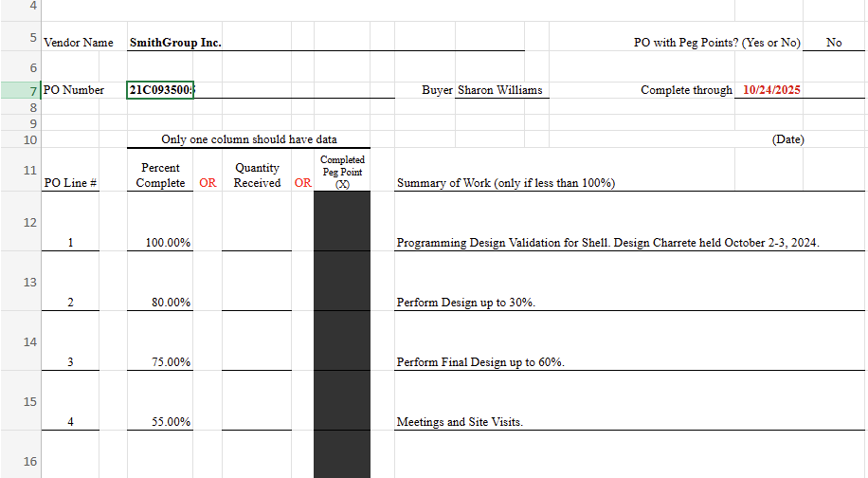Select the 80.00% percent complete cell
The image size is (868, 478).
pyautogui.click(x=160, y=303)
